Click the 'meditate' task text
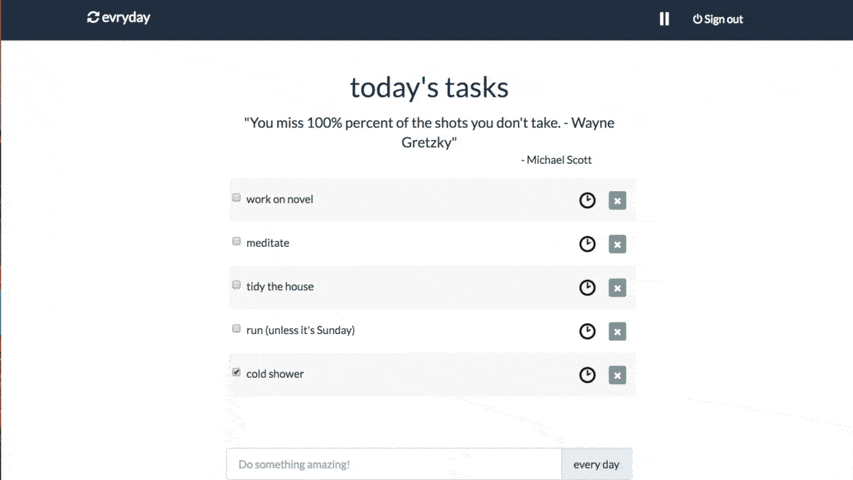Image resolution: width=853 pixels, height=480 pixels. point(268,243)
